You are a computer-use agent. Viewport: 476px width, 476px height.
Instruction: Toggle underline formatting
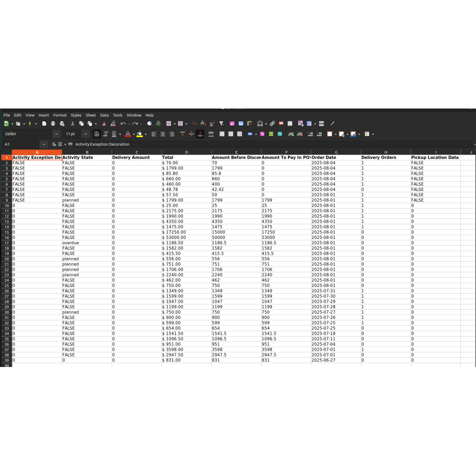coord(114,134)
